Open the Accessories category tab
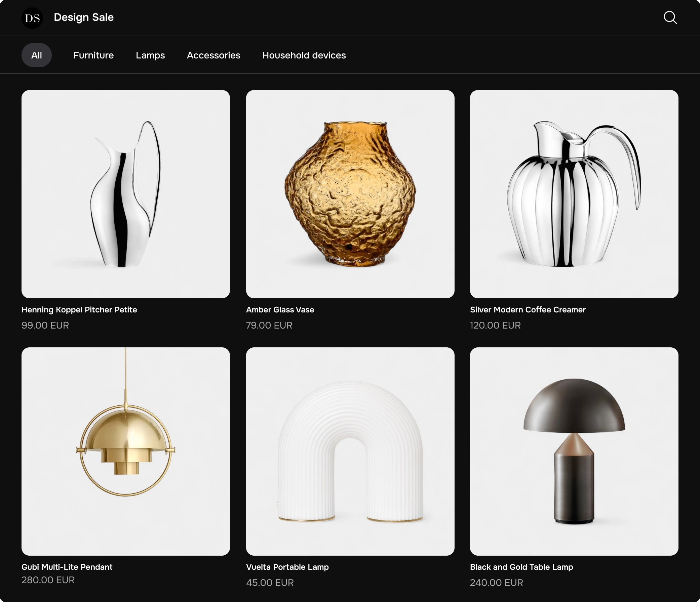The height and width of the screenshot is (602, 700). (x=213, y=55)
